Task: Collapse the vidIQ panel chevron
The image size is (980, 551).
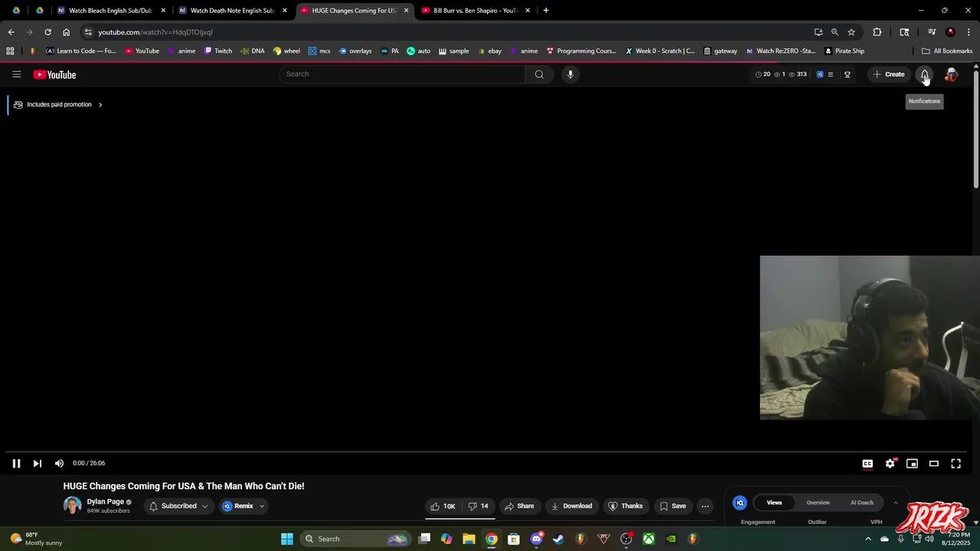Action: pos(895,503)
